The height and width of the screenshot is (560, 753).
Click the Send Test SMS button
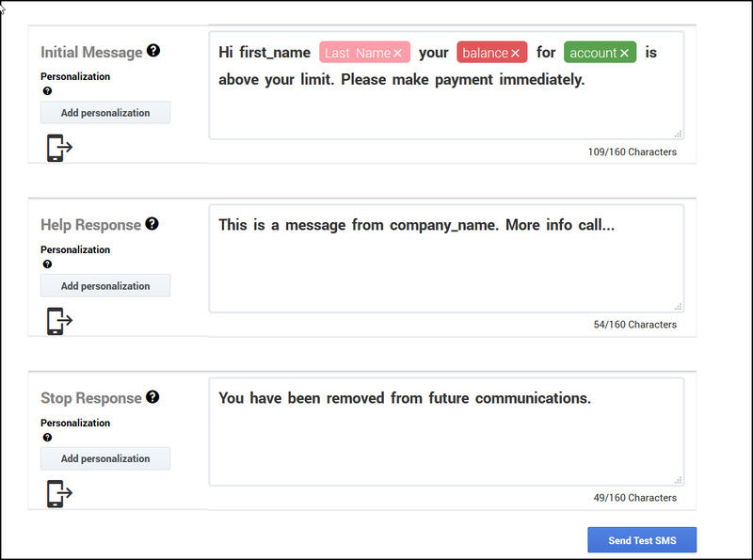tap(642, 539)
